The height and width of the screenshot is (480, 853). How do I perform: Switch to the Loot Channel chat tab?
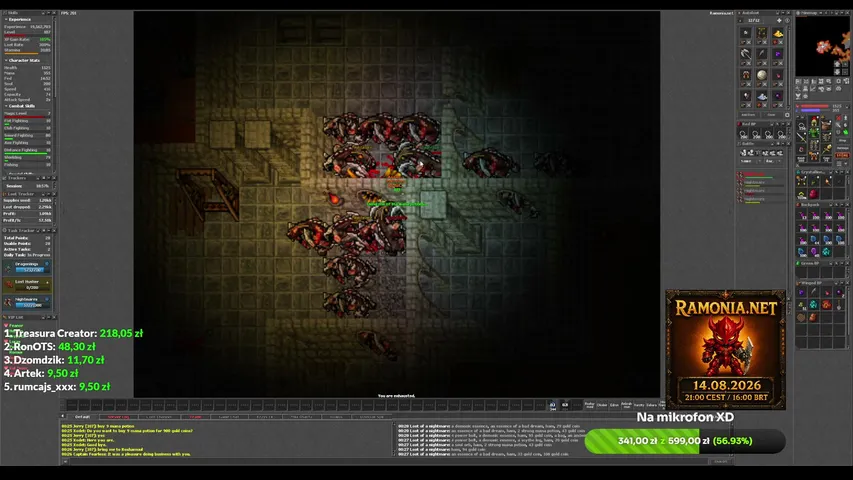159,417
